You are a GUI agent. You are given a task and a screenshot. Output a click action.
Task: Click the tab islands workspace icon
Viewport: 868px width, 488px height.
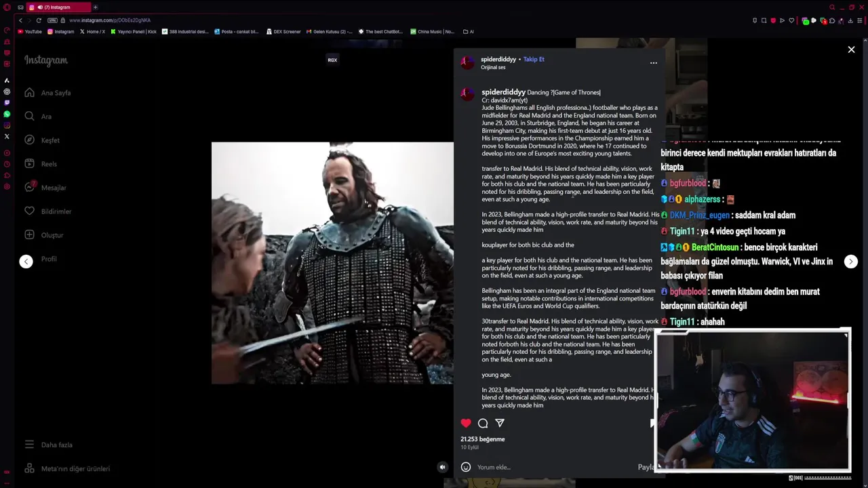20,7
